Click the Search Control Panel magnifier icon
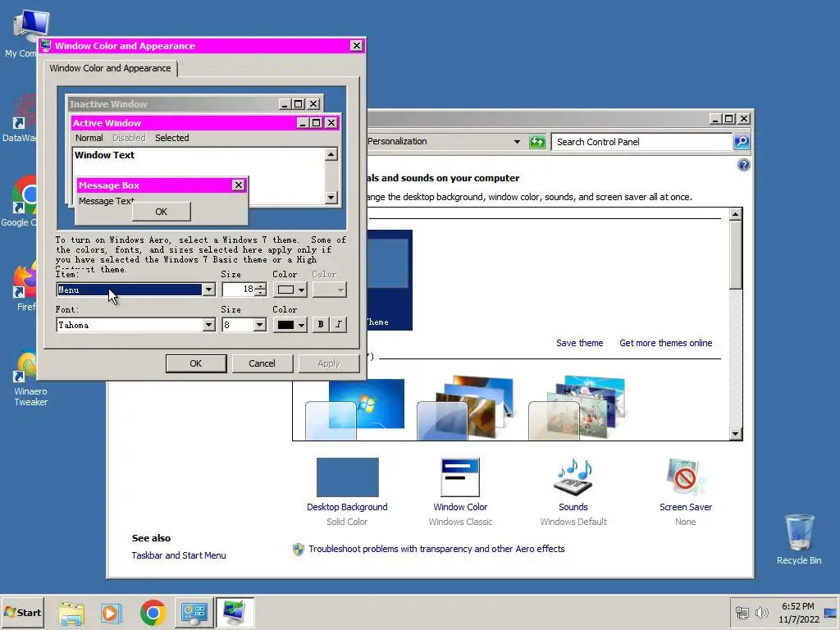The height and width of the screenshot is (630, 840). [742, 142]
